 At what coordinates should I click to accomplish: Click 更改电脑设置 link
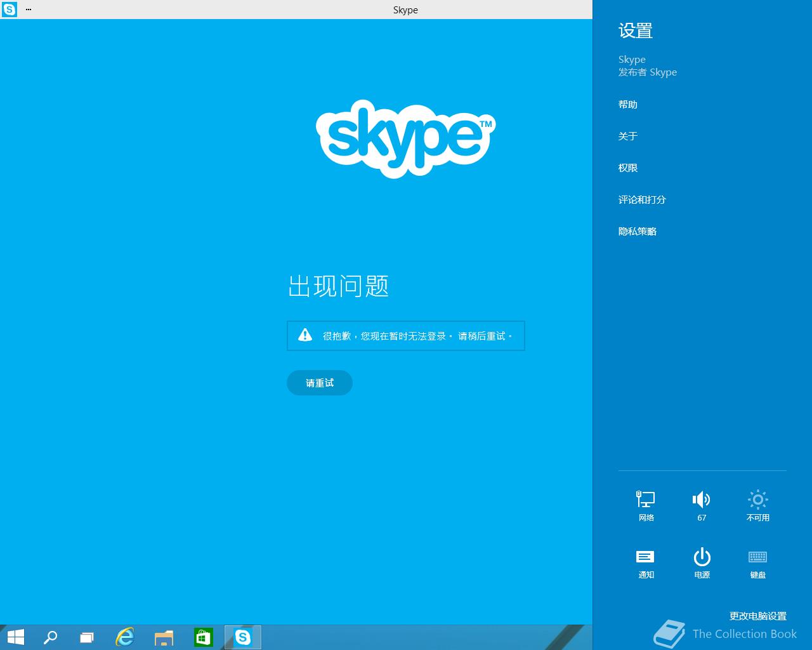tap(758, 616)
